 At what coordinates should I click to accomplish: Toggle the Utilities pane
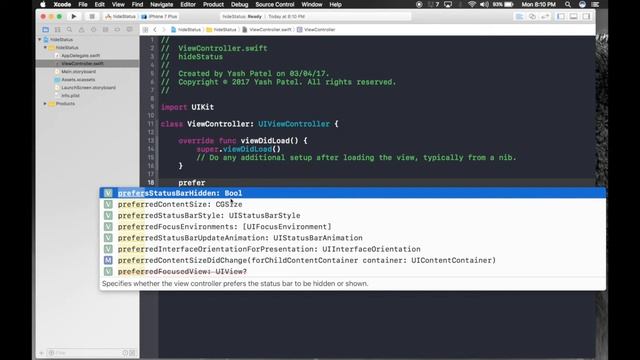point(587,16)
